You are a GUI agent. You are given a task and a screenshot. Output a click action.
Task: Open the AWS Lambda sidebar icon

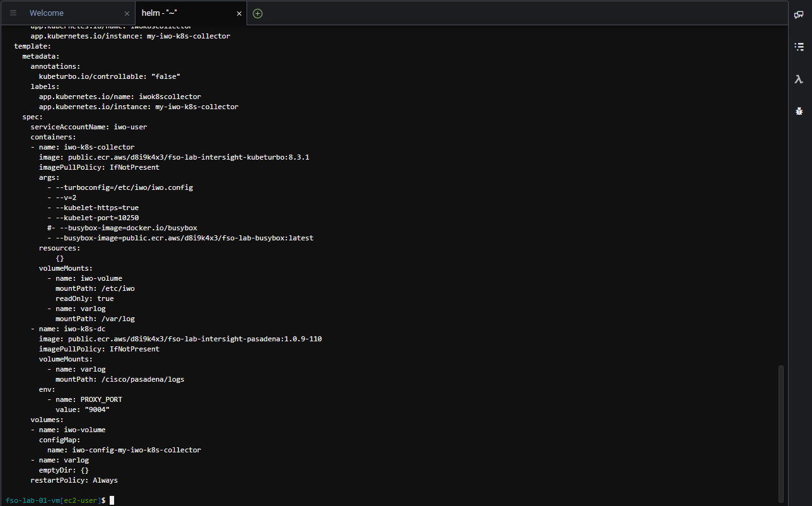[x=799, y=79]
